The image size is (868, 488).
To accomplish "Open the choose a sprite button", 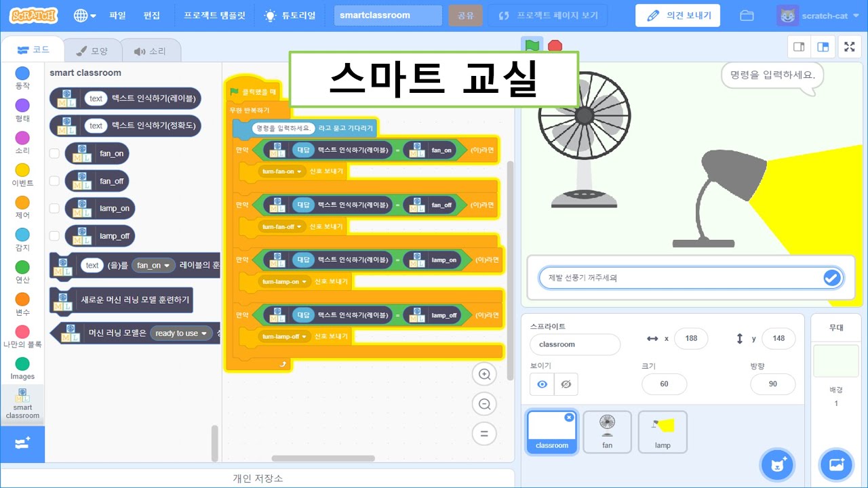I will (776, 465).
